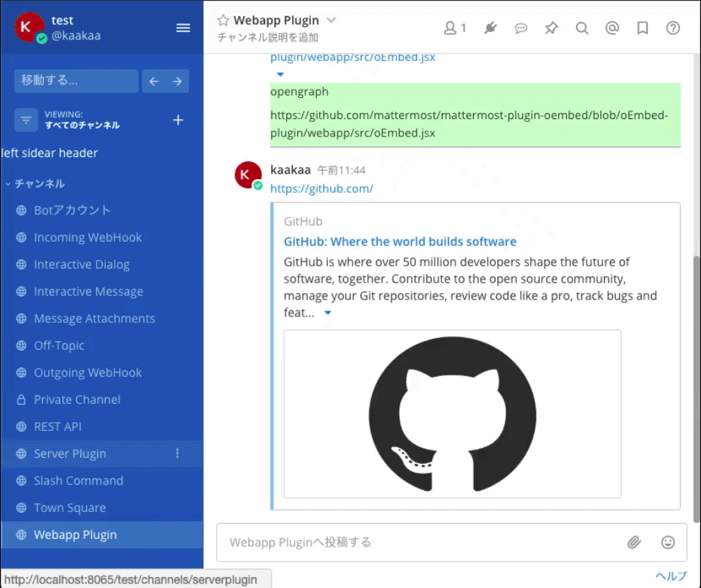
Task: Collapse the opengraph preview via blue triangle
Action: pos(280,75)
